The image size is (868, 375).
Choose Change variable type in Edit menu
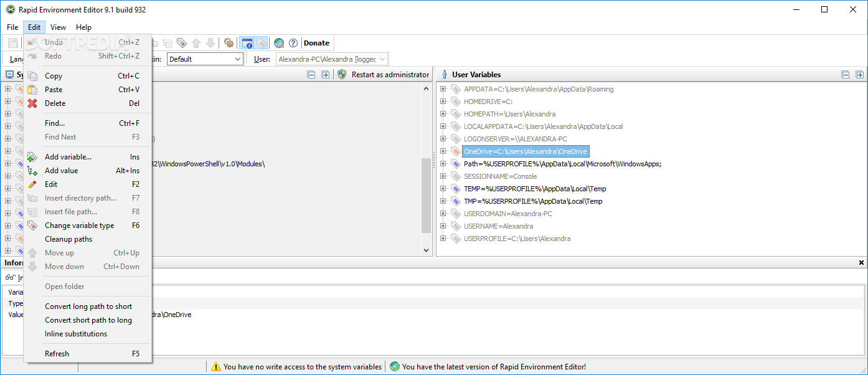click(x=87, y=225)
